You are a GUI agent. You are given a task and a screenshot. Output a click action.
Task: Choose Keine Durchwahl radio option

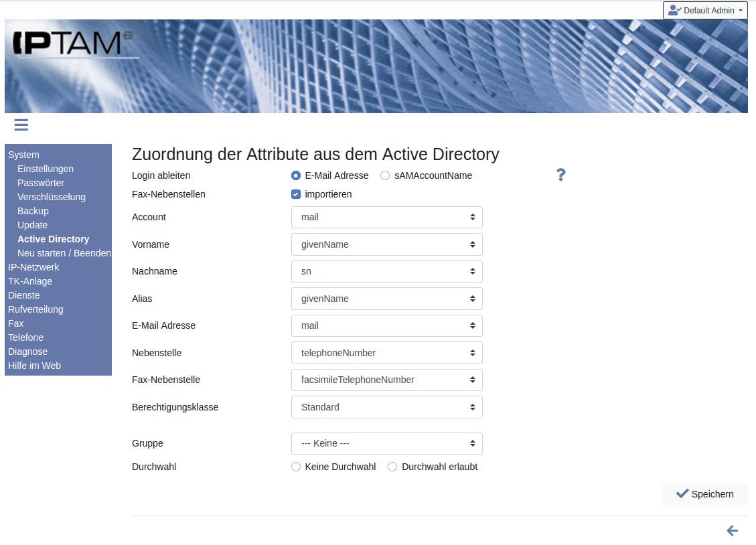(296, 467)
